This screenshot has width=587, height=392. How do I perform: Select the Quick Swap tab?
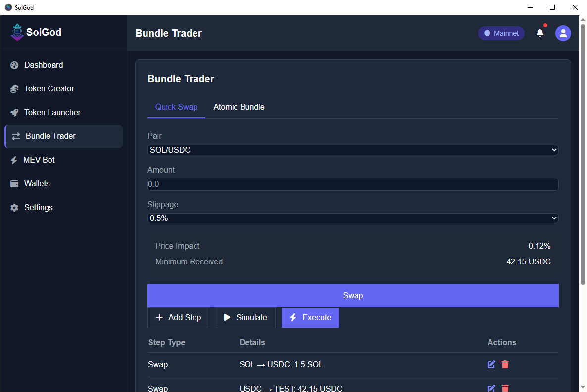click(176, 107)
